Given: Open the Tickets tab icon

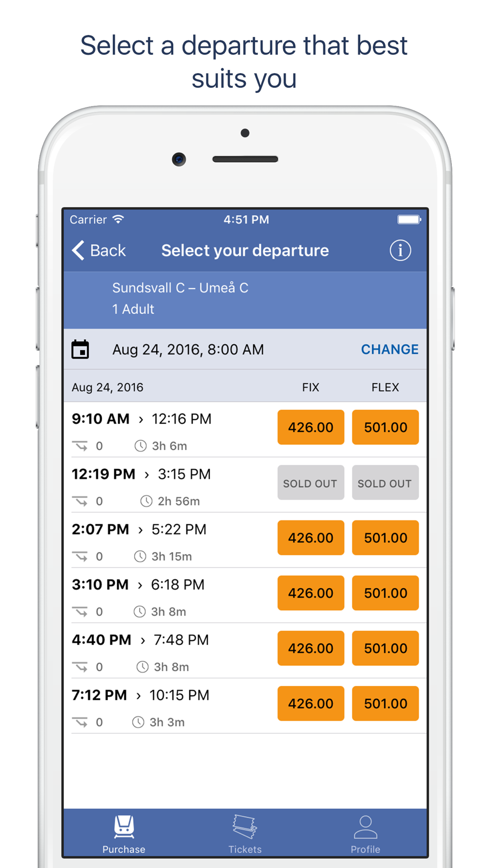Looking at the screenshot, I should [x=245, y=826].
